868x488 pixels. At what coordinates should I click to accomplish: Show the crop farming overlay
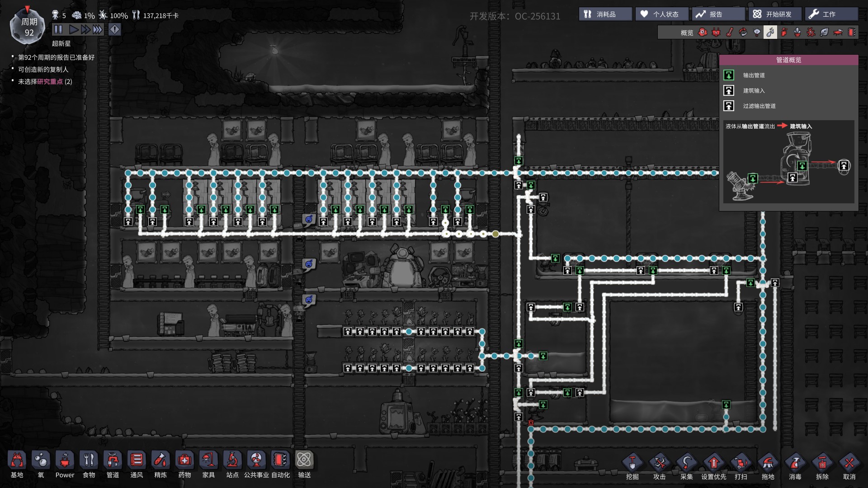pyautogui.click(x=797, y=33)
